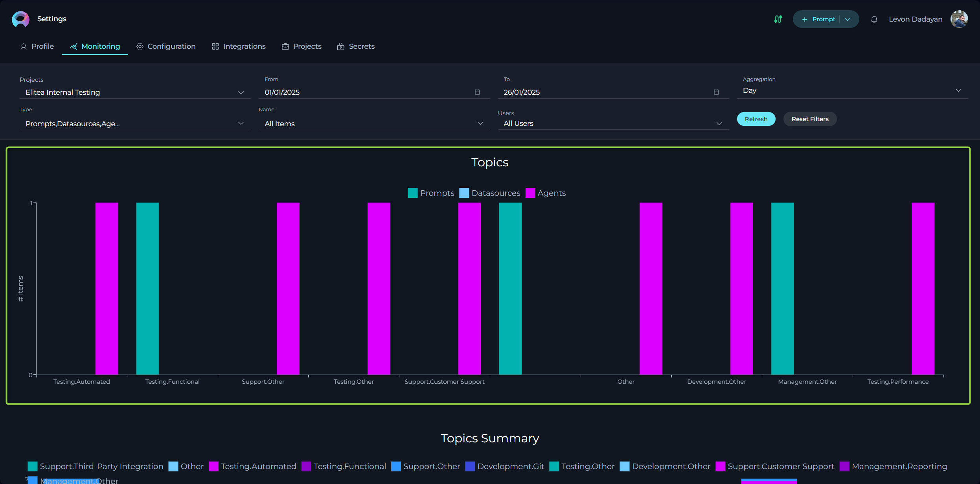Click the Support.Other Agents bar
980x484 pixels.
pyautogui.click(x=288, y=289)
